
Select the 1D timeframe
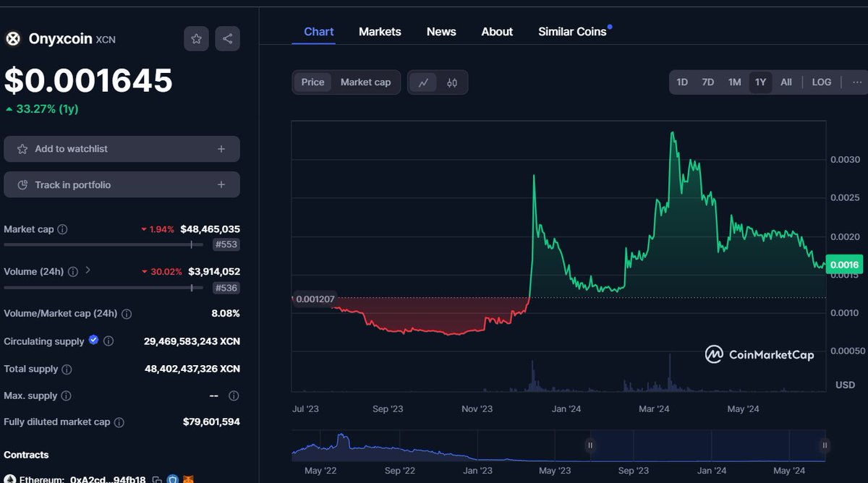(681, 82)
